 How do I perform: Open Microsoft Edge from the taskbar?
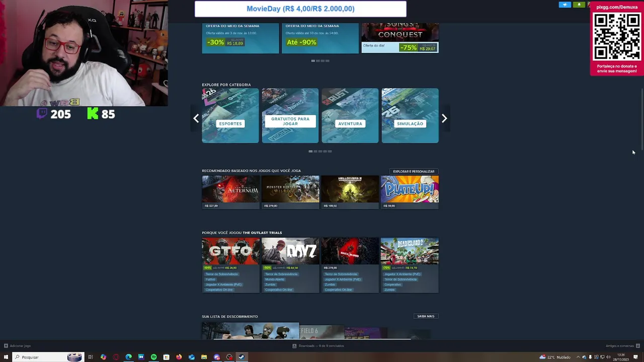pyautogui.click(x=128, y=357)
